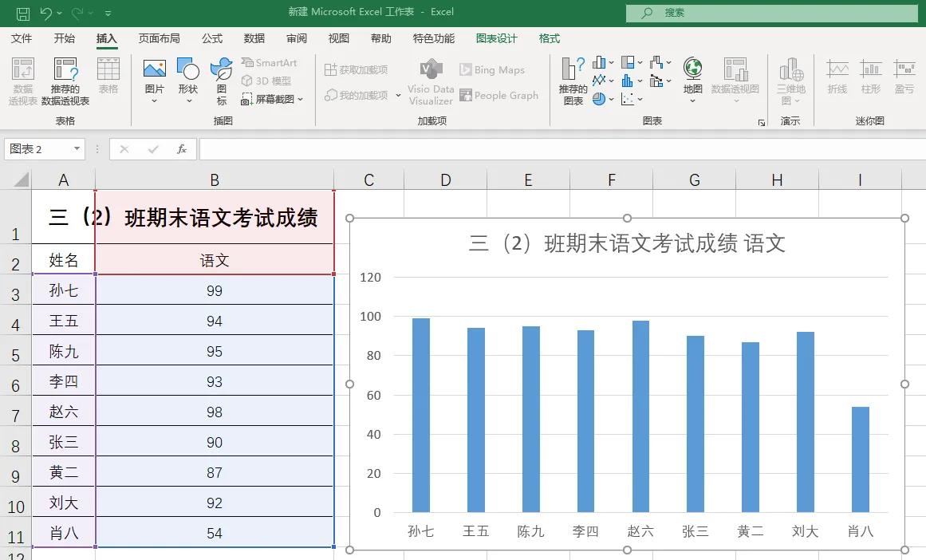The image size is (926, 560).
Task: Click the Save icon in Quick Access Toolbar
Action: [22, 12]
